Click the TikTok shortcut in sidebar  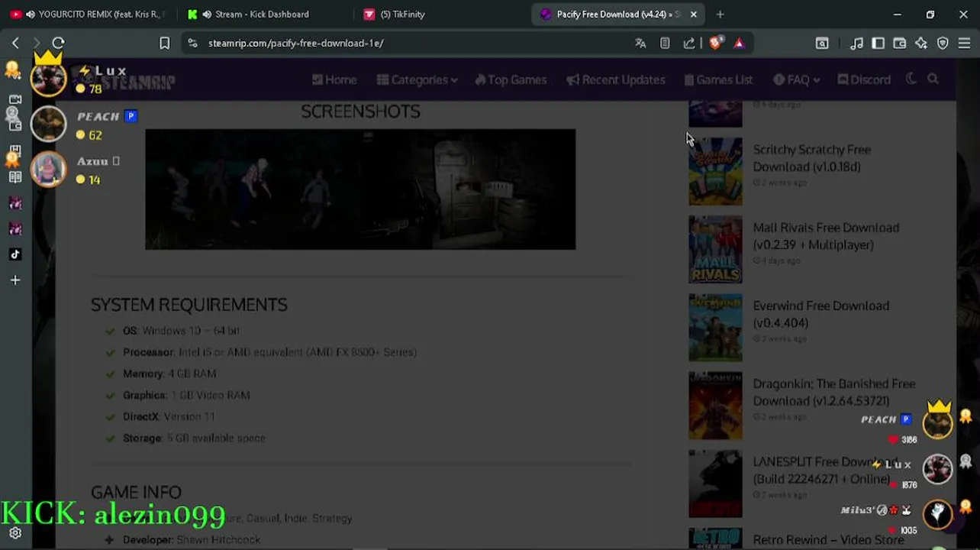15,254
